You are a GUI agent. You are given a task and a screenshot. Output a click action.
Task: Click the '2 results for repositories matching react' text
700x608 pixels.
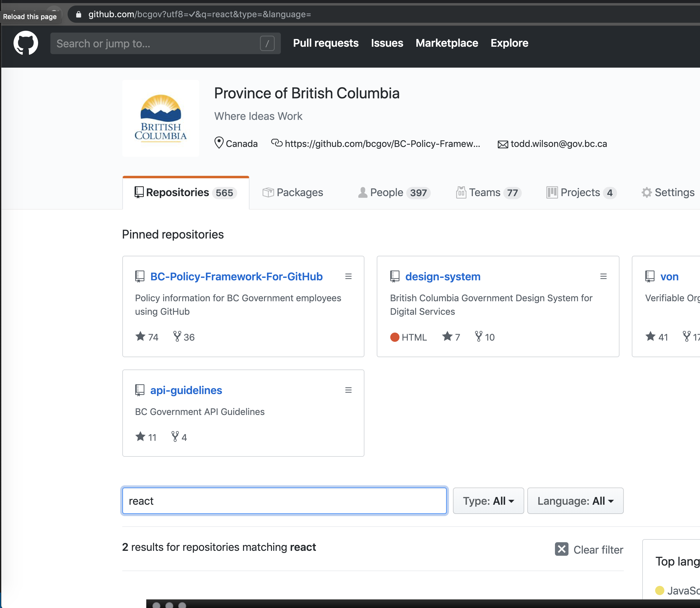click(x=219, y=547)
